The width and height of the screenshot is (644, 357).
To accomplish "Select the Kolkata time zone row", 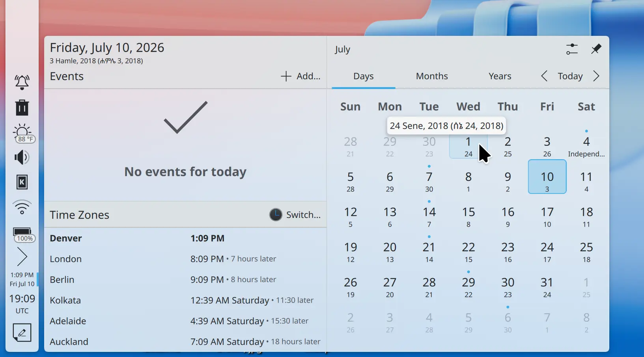I will pos(185,300).
